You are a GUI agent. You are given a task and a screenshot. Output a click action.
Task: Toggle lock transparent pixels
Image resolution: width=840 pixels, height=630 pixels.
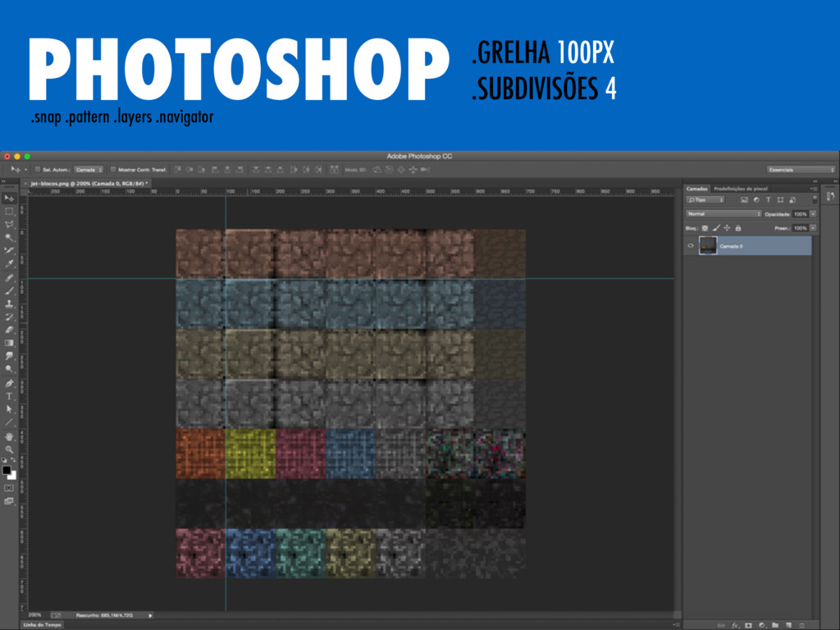705,228
